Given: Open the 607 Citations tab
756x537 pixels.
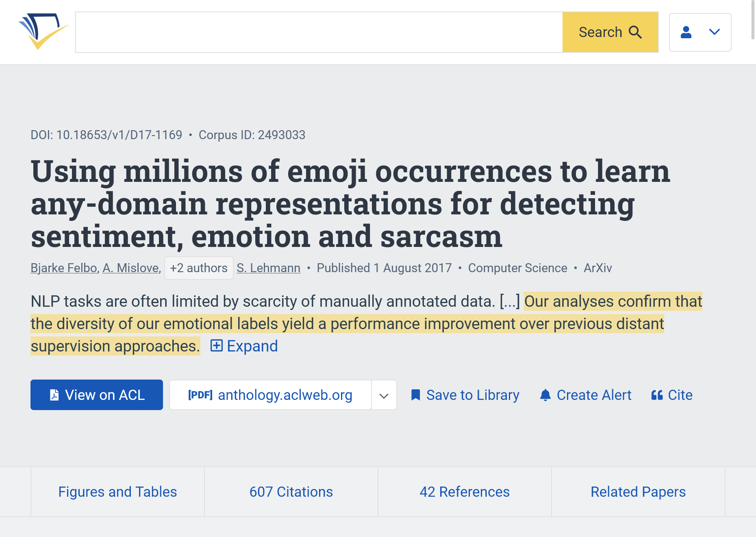Looking at the screenshot, I should (291, 492).
